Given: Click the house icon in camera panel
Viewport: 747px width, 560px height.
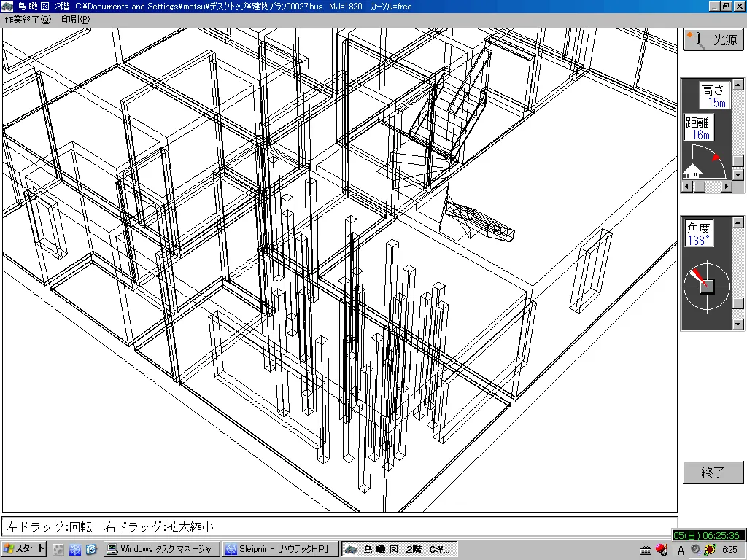Looking at the screenshot, I should pos(692,172).
